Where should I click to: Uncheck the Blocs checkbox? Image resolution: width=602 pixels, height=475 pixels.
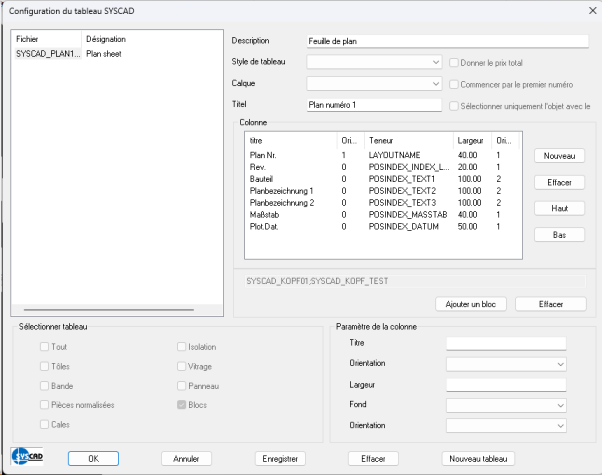pos(182,405)
